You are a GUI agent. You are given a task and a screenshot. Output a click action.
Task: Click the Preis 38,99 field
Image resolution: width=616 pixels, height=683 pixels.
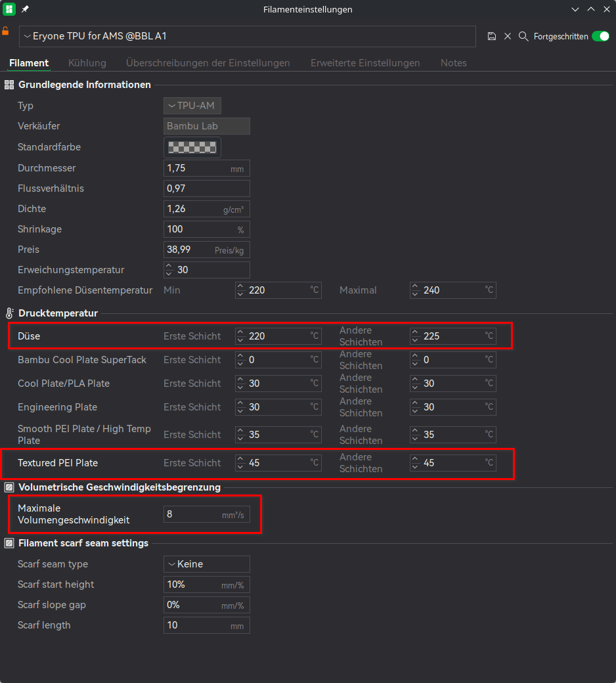206,250
